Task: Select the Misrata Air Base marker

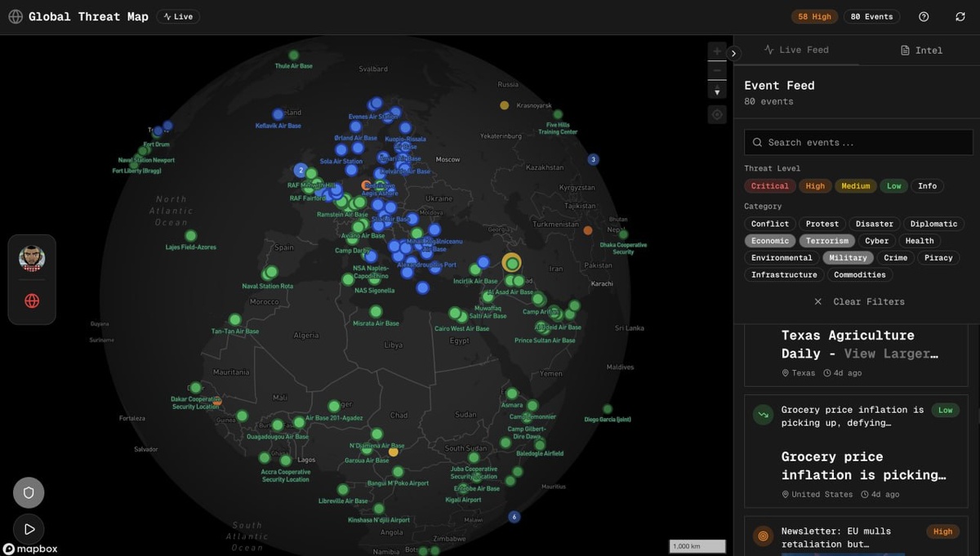Action: pos(376,311)
